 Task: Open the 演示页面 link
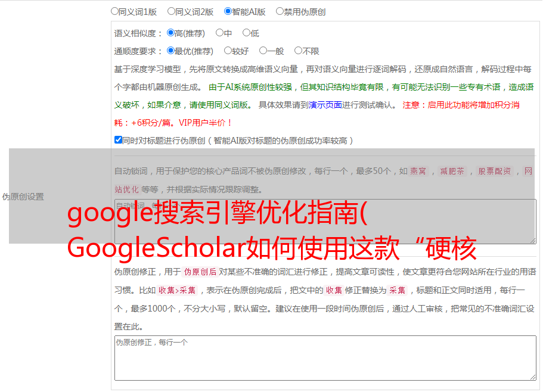325,105
